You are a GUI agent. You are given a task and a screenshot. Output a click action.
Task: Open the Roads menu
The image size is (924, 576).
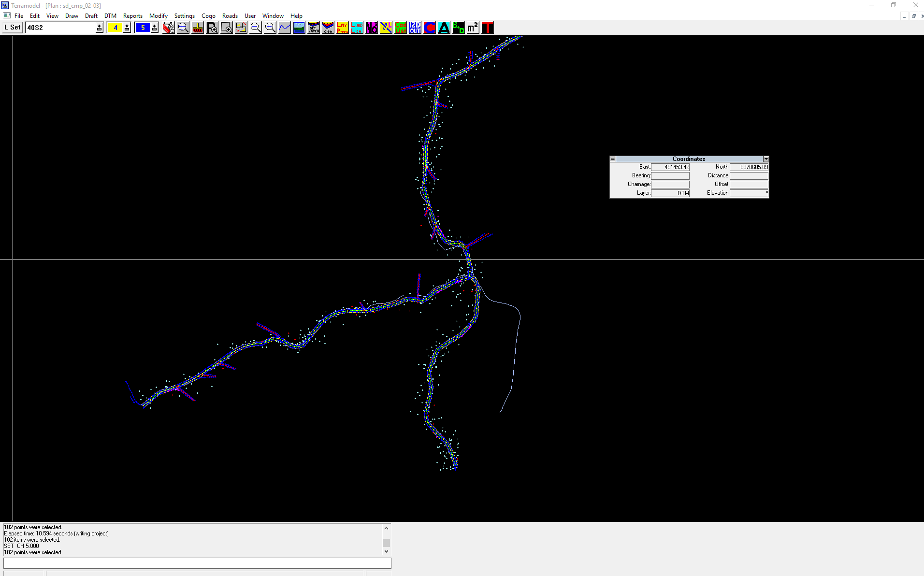coord(230,16)
